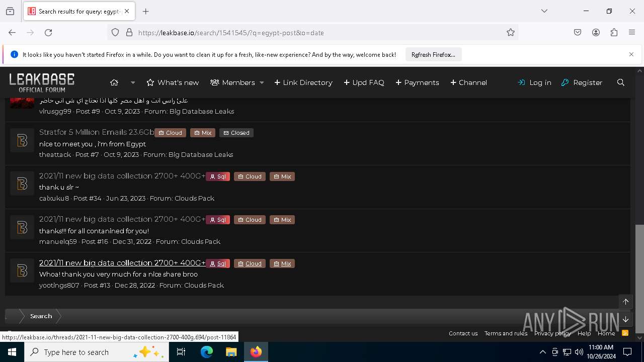This screenshot has height=362, width=644.
Task: Open the List all tabs dropdown
Action: [544, 11]
